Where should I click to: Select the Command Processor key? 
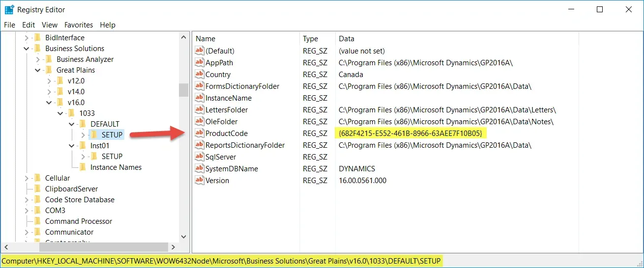(79, 221)
